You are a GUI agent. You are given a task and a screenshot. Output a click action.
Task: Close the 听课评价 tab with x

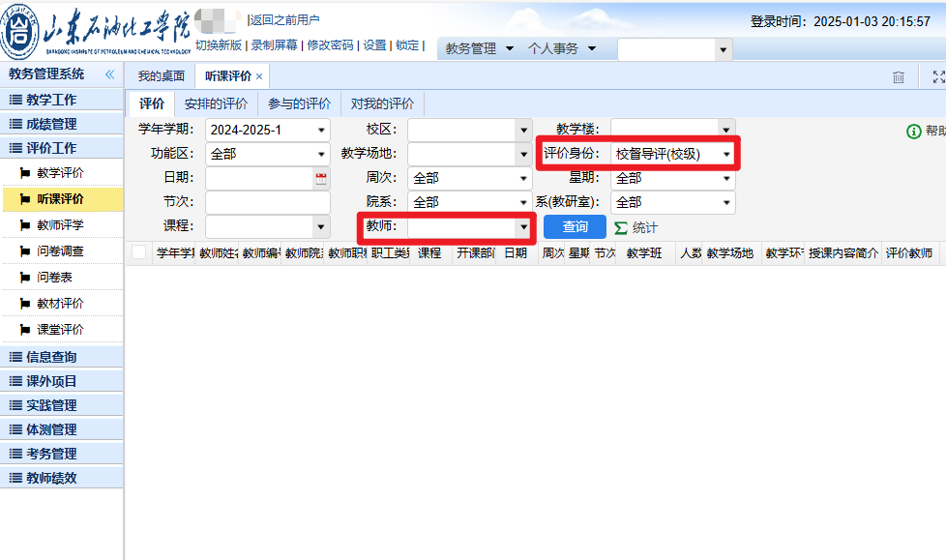click(x=259, y=76)
